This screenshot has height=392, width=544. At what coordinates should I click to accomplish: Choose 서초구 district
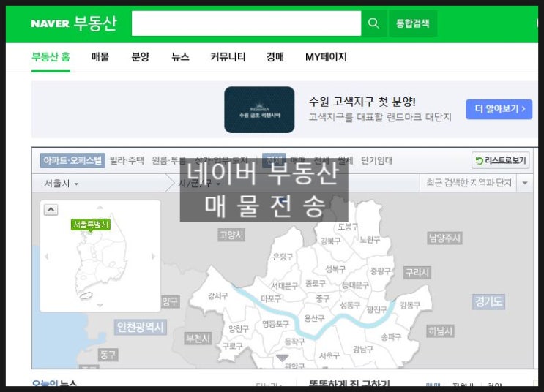pyautogui.click(x=329, y=355)
